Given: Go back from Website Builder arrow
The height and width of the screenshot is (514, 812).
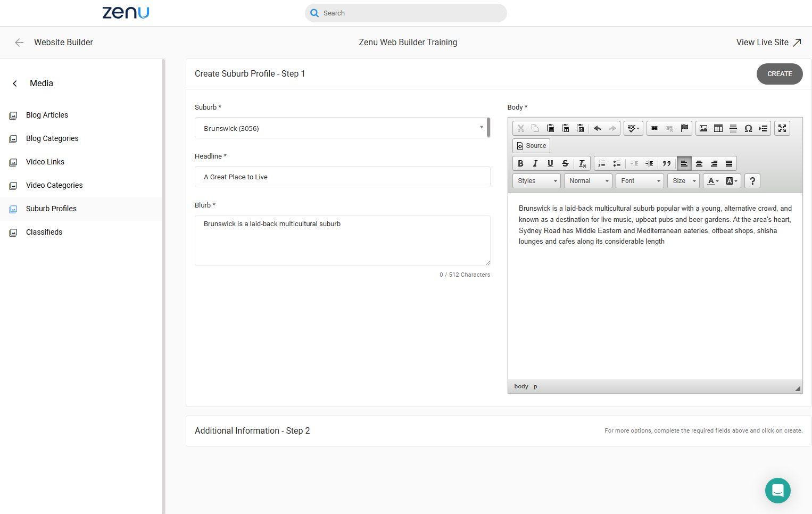Looking at the screenshot, I should coord(19,43).
